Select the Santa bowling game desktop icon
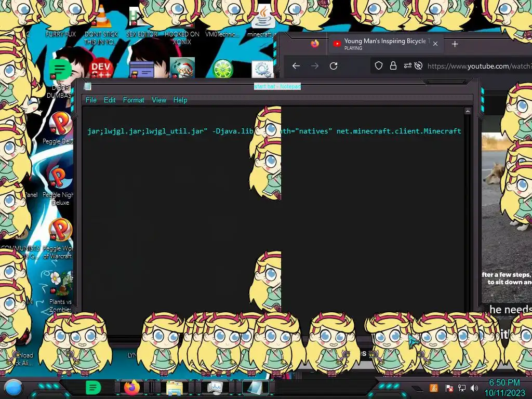The height and width of the screenshot is (399, 532). pyautogui.click(x=182, y=68)
